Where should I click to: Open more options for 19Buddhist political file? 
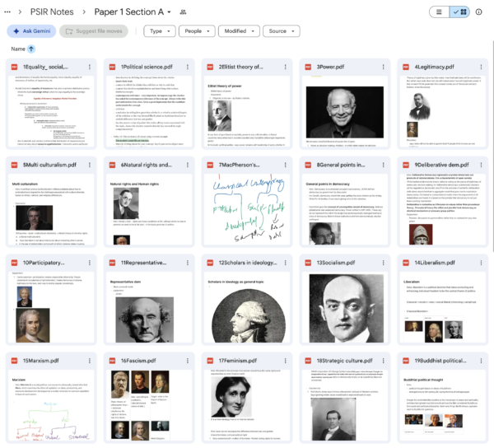click(481, 361)
